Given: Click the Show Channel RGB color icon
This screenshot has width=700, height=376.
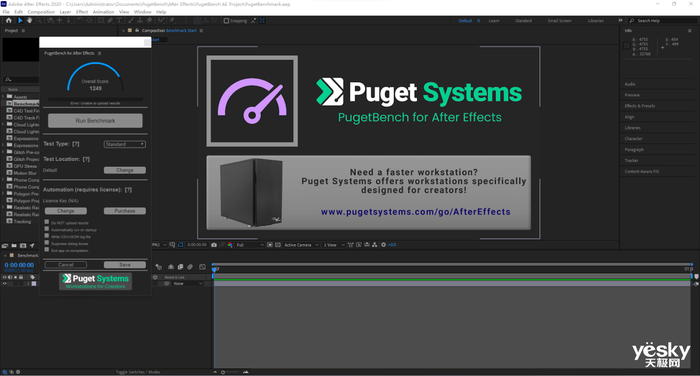Looking at the screenshot, I should point(230,245).
